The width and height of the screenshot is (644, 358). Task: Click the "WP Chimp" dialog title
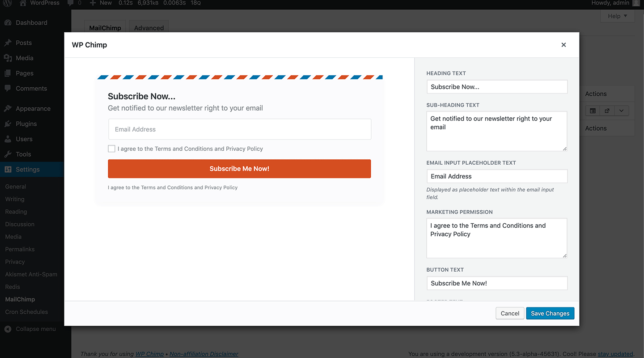click(89, 45)
